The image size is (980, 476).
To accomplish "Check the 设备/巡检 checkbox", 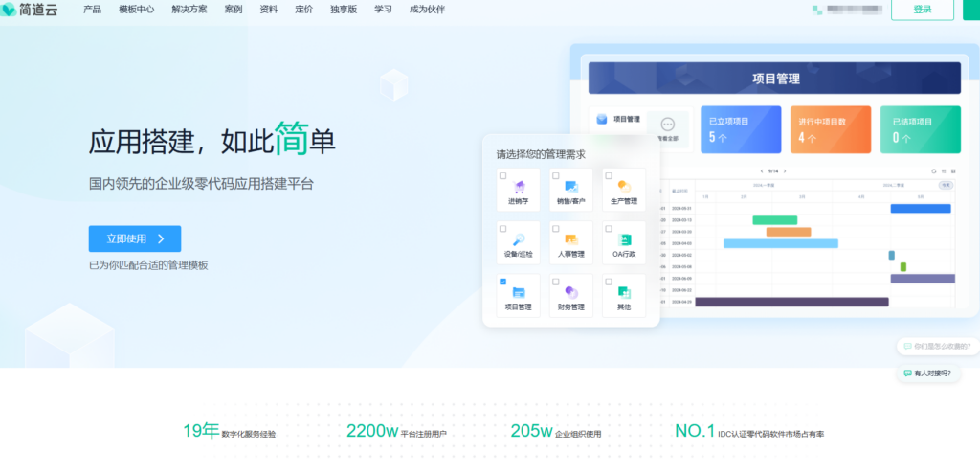I will (x=503, y=229).
